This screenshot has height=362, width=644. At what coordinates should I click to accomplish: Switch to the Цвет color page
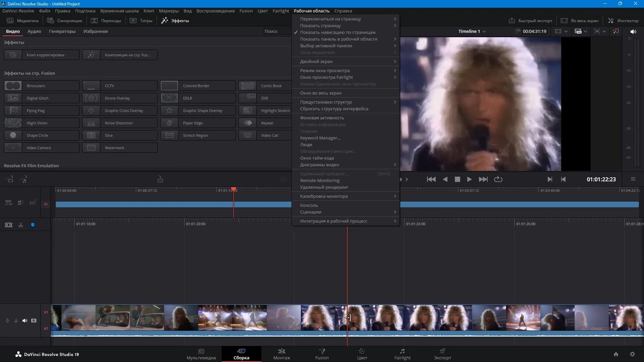(362, 354)
